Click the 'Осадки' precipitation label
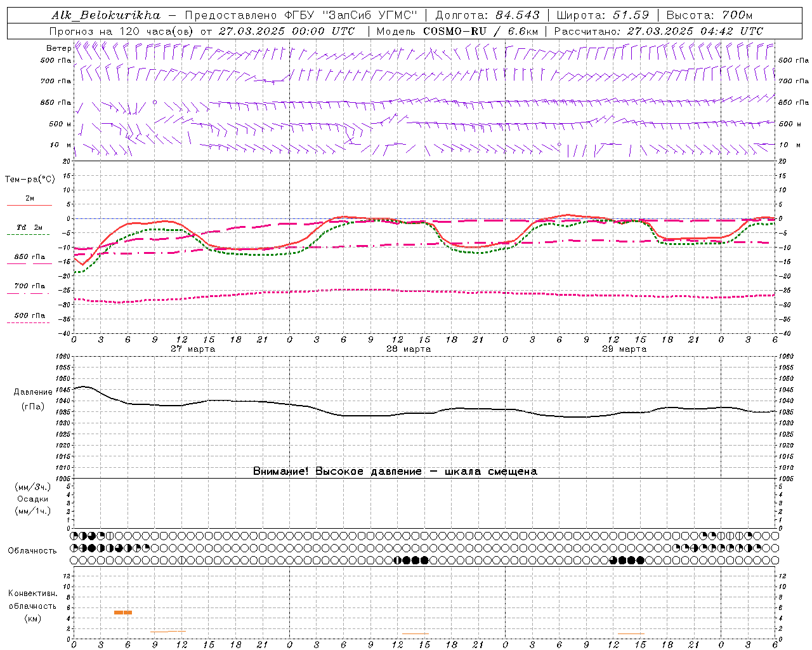Image resolution: width=812 pixels, height=650 pixels. 33,499
